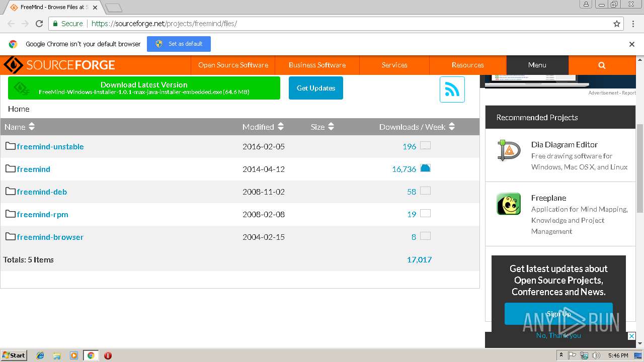This screenshot has height=362, width=644.
Task: Open Chrome's three-dot menu
Action: pos(633,24)
